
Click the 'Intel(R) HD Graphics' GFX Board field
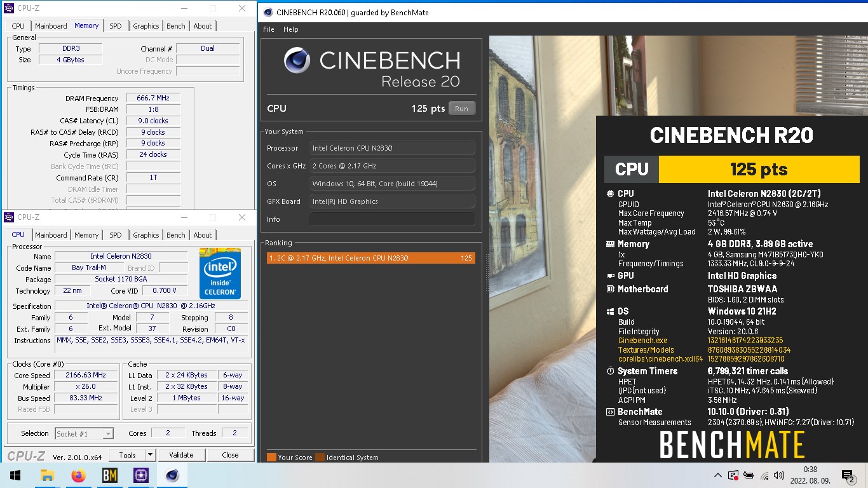(x=392, y=201)
